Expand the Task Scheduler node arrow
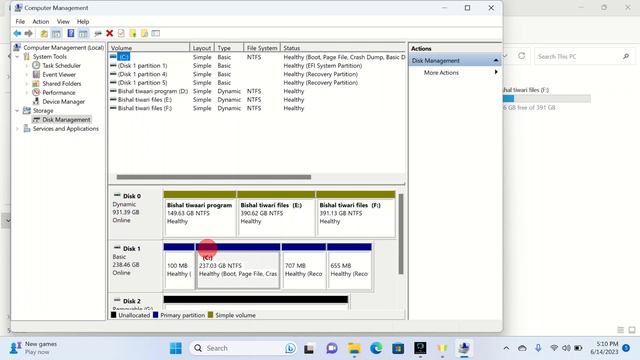 coord(27,65)
